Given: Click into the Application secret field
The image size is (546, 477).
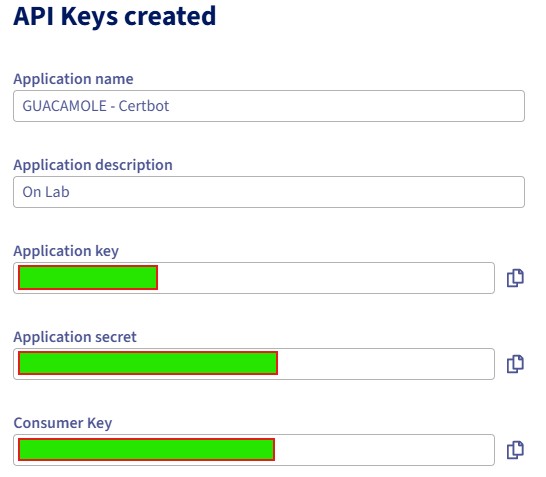Looking at the screenshot, I should 254,364.
